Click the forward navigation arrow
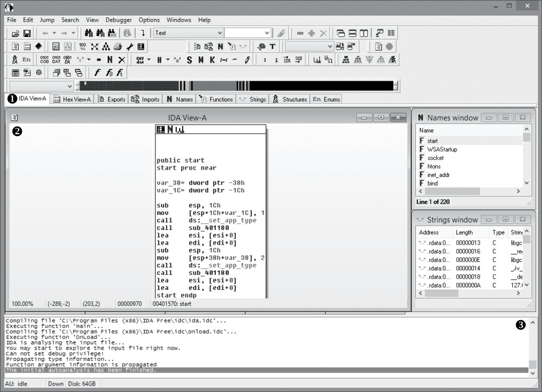Image resolution: width=542 pixels, height=392 pixels. pyautogui.click(x=64, y=33)
